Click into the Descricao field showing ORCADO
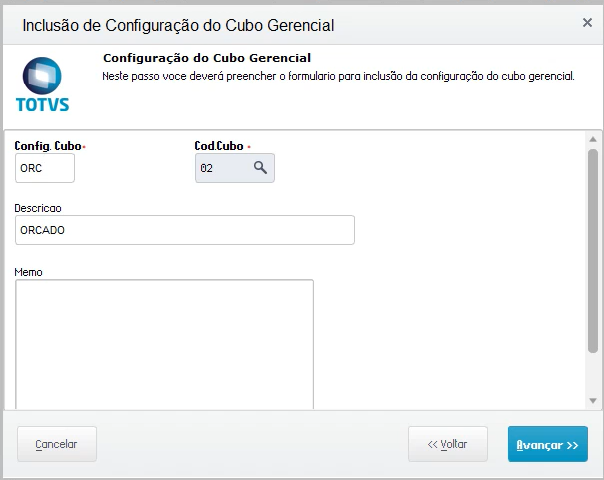This screenshot has height=480, width=604. [185, 230]
